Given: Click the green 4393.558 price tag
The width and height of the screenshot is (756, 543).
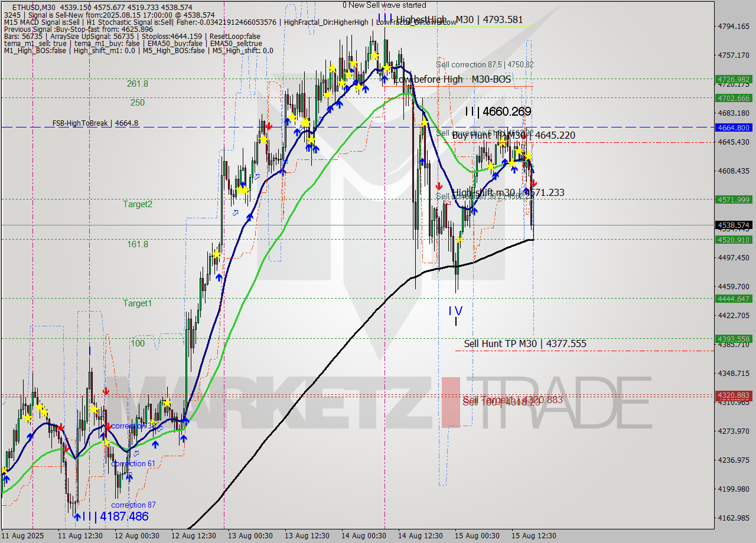Looking at the screenshot, I should 733,339.
